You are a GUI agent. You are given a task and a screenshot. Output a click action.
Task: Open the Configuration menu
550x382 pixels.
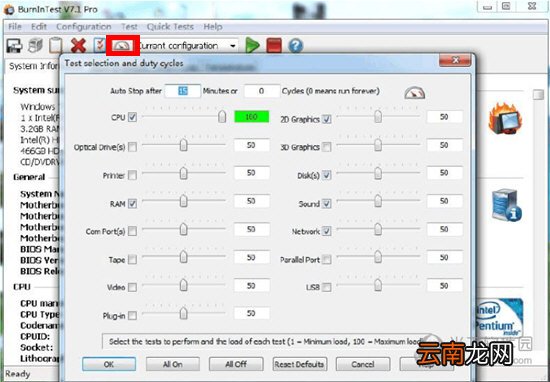tap(83, 27)
